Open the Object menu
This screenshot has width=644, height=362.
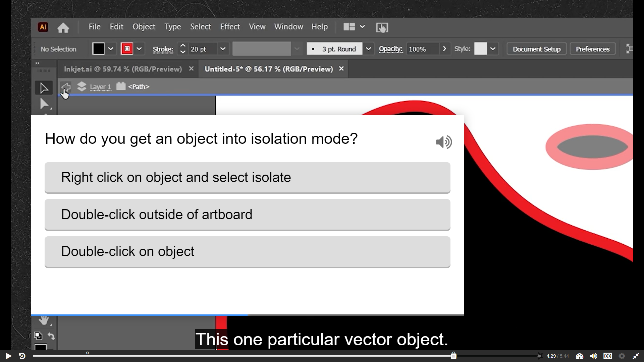pyautogui.click(x=144, y=27)
